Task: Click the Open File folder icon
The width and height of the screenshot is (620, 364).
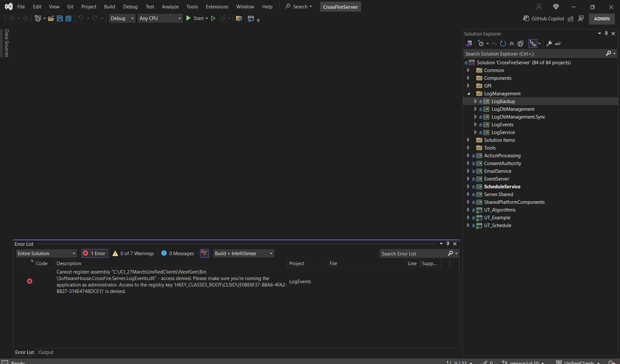Action: click(51, 18)
